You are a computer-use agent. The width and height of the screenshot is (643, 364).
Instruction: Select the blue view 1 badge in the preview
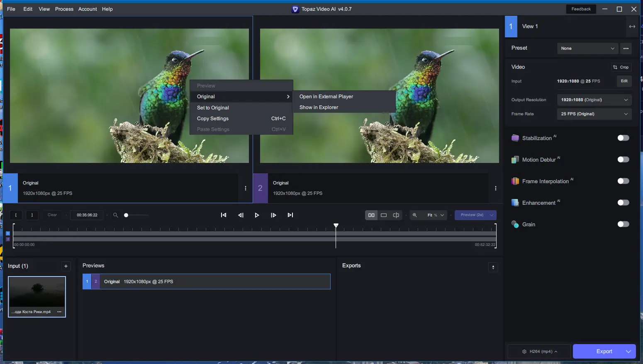pyautogui.click(x=10, y=188)
